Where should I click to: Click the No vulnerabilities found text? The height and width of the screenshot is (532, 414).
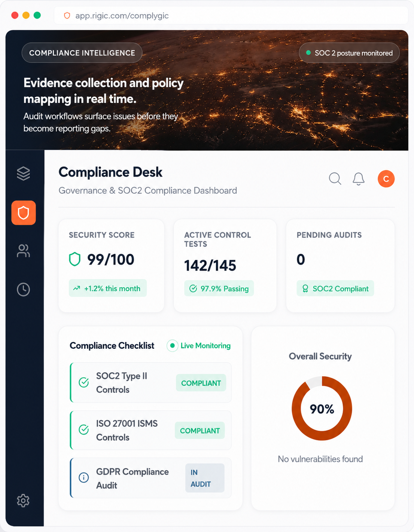pyautogui.click(x=320, y=459)
